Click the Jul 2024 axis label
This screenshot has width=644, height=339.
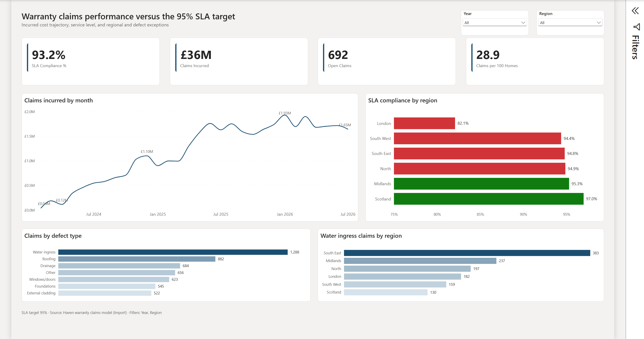click(93, 214)
